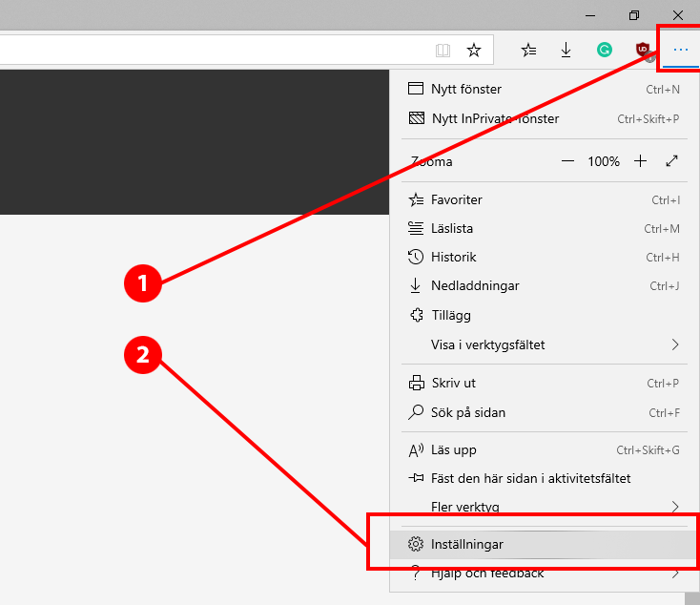Image resolution: width=700 pixels, height=605 pixels.
Task: Click the uBlock Origin extension icon
Action: pyautogui.click(x=643, y=50)
